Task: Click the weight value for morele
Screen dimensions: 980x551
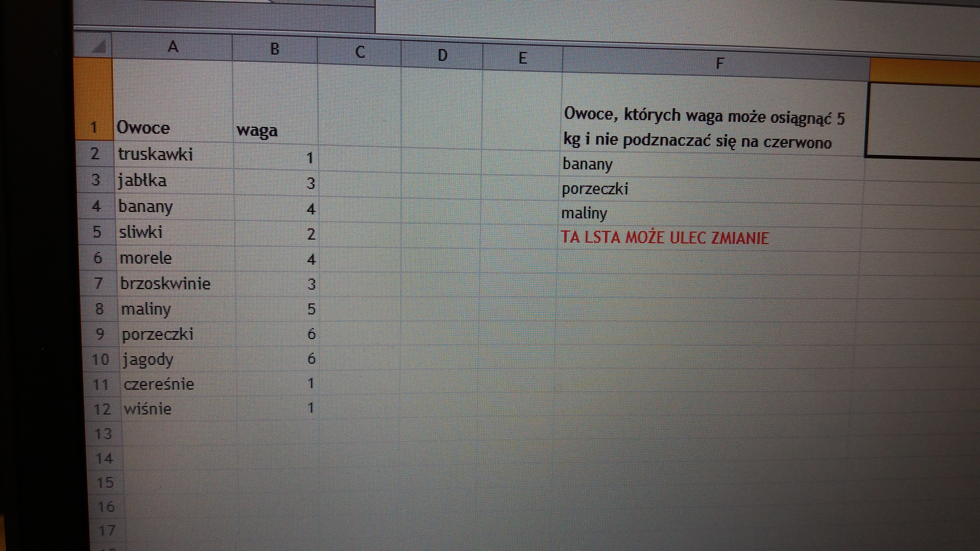Action: point(277,259)
